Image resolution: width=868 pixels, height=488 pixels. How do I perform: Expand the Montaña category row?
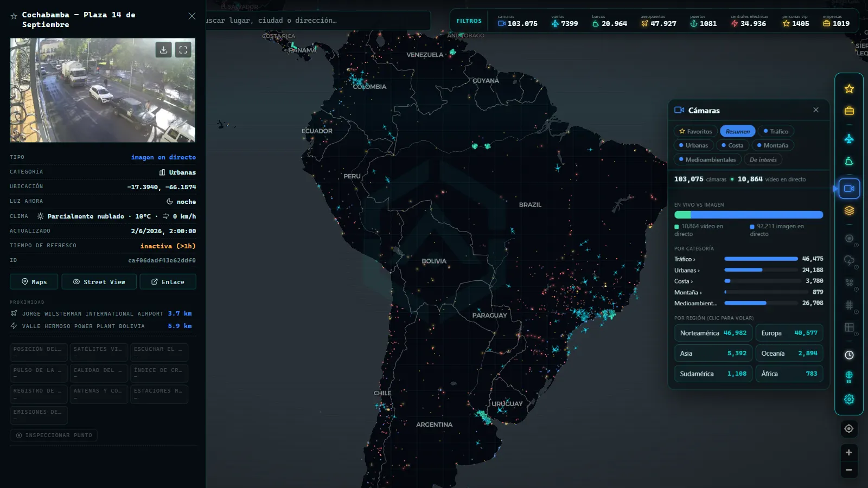(749, 292)
